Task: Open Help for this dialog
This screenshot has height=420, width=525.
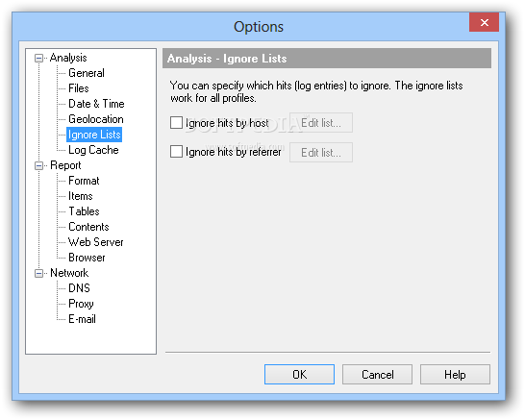Action: click(455, 375)
